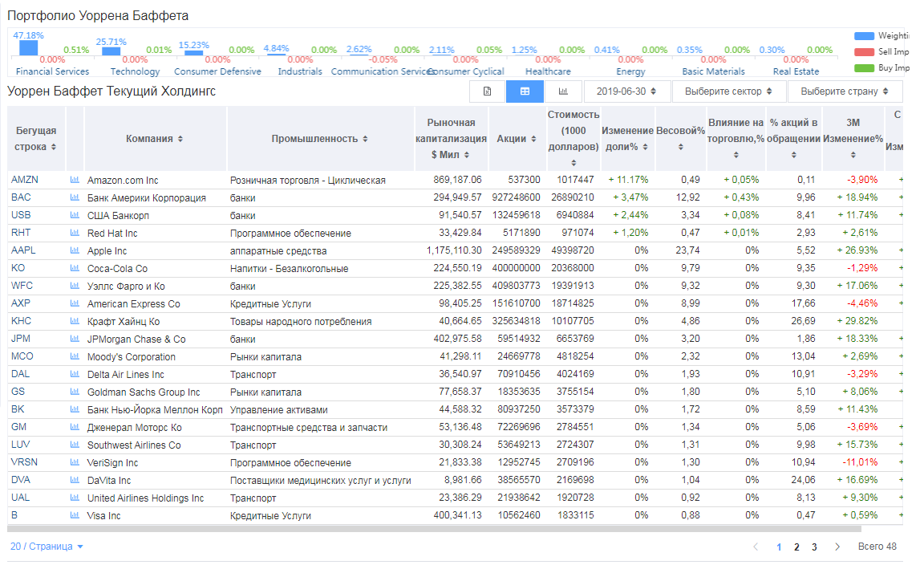Screen dimensions: 924x565
Task: Select the Energy sector
Action: click(x=630, y=71)
